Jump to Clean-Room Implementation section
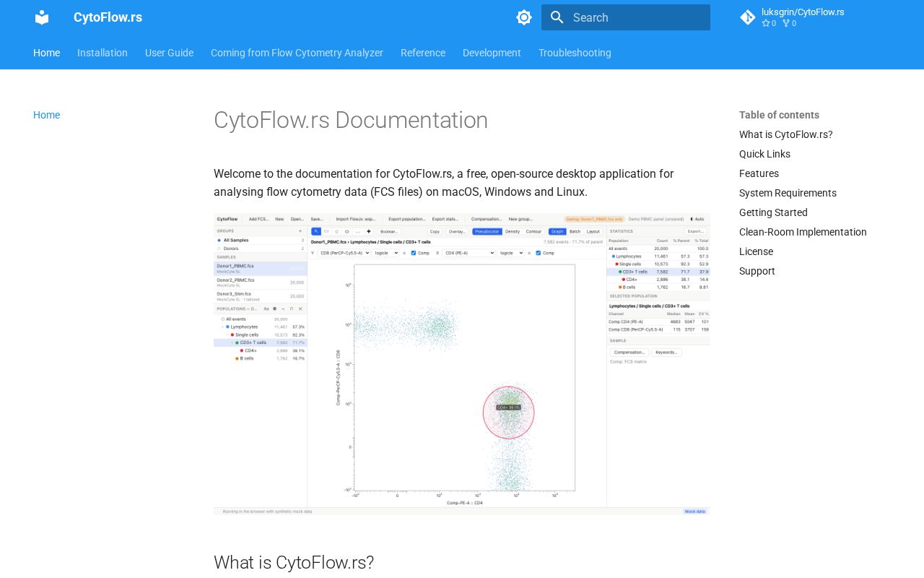This screenshot has height=578, width=924. 803,232
